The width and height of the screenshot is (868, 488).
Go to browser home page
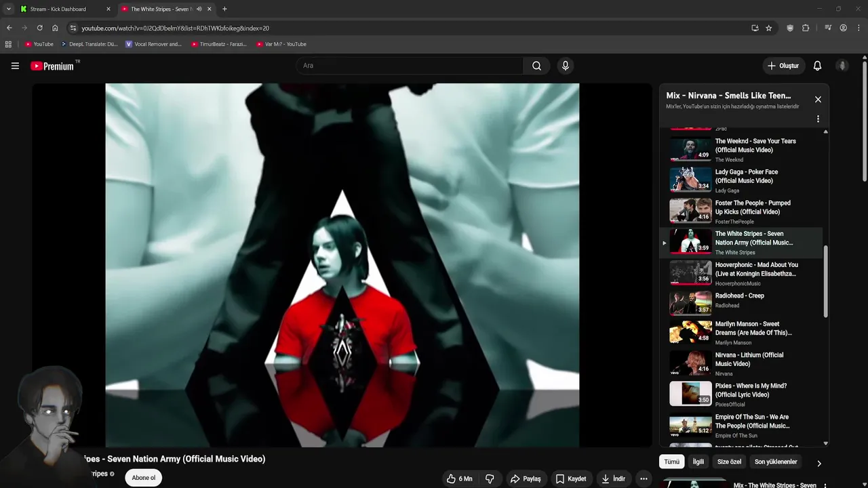point(55,28)
